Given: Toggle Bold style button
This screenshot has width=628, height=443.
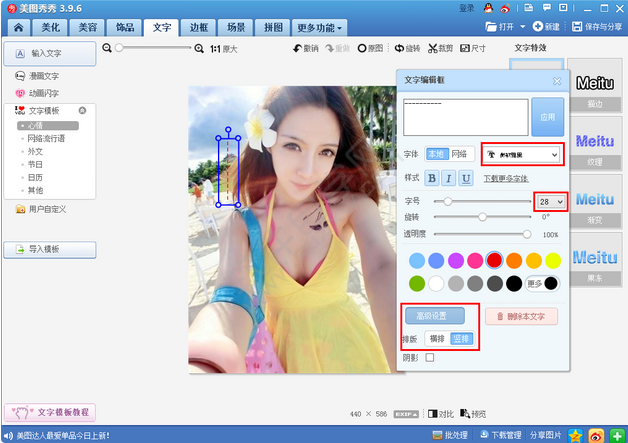Looking at the screenshot, I should (432, 178).
